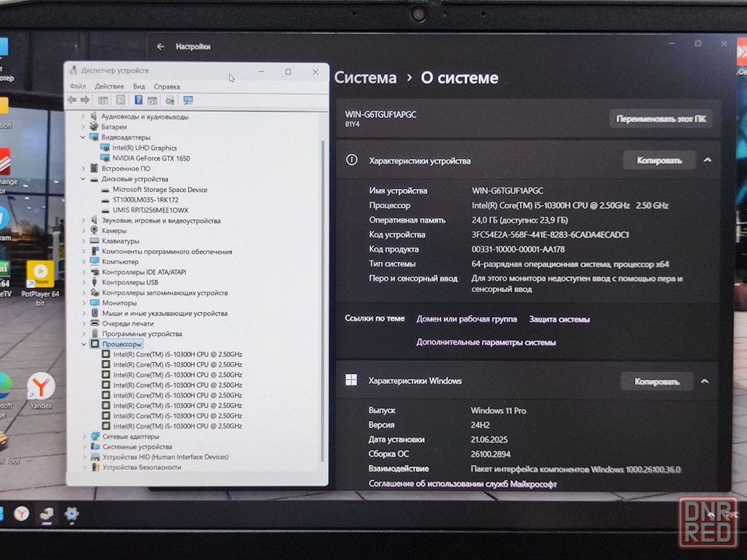Click the Контроллеры IDE ATA/ATAPI icon

[95, 272]
